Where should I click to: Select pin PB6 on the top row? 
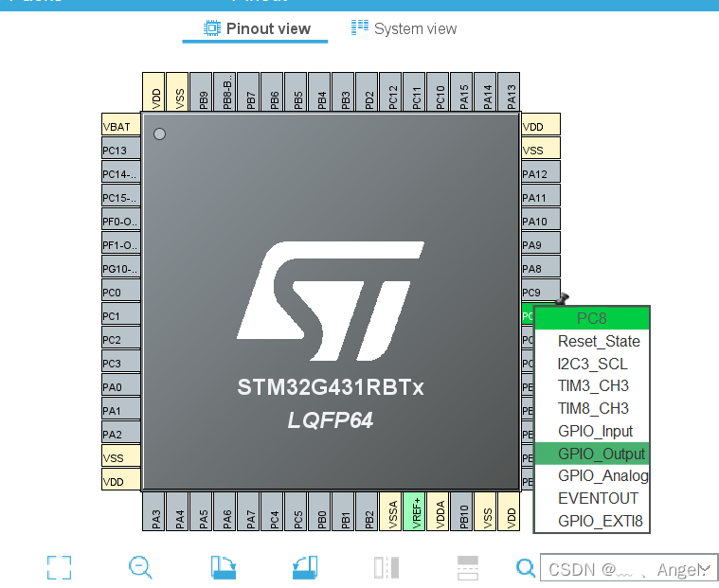point(273,92)
